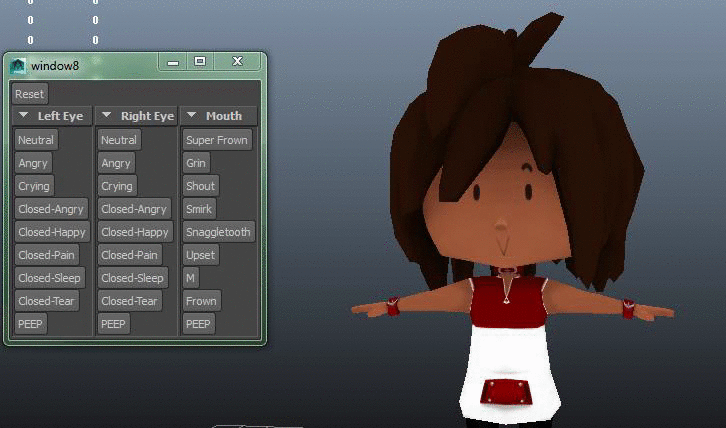Apply Left Eye PEEP expression
Image resolution: width=726 pixels, height=428 pixels.
[31, 324]
